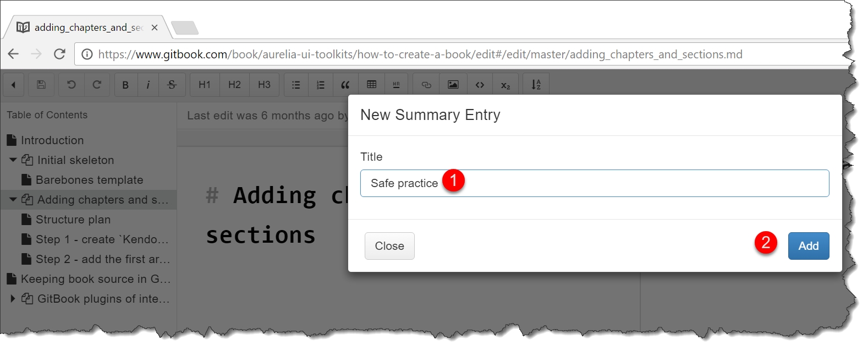Click the H2 heading toolbar button
The image size is (868, 350).
coord(234,85)
